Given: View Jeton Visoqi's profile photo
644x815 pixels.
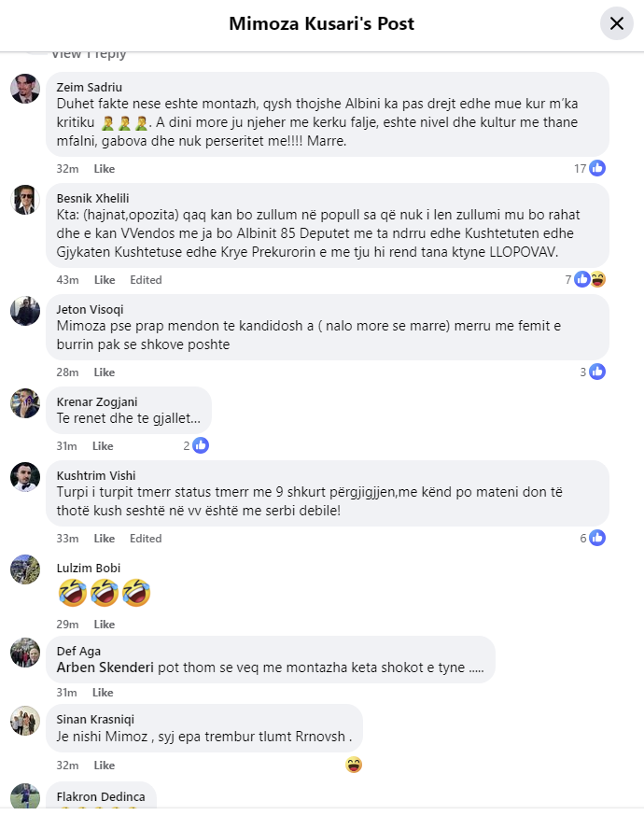Looking at the screenshot, I should click(x=25, y=311).
